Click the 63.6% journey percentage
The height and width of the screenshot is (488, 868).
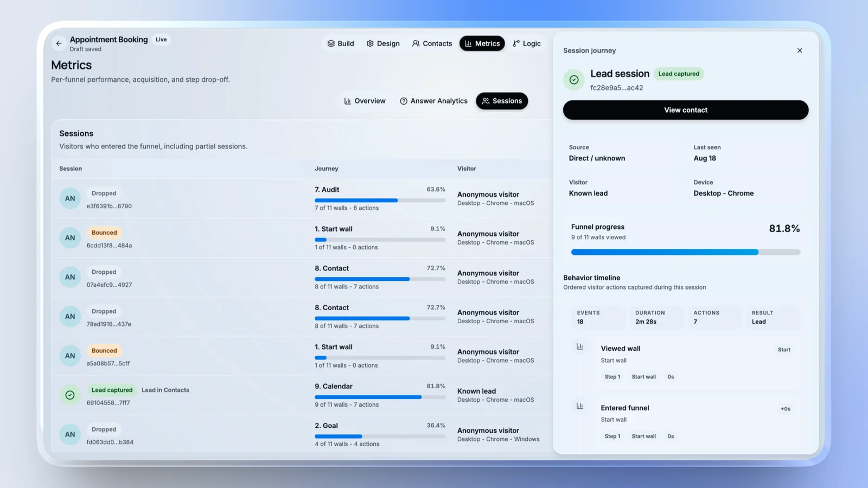click(436, 189)
